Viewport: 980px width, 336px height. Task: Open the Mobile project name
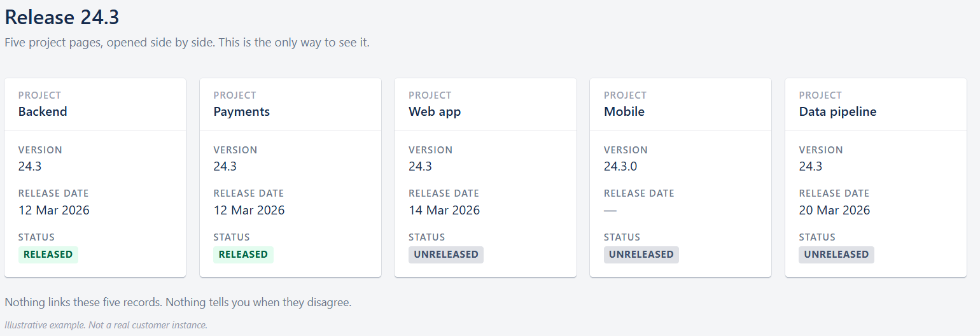pos(624,111)
